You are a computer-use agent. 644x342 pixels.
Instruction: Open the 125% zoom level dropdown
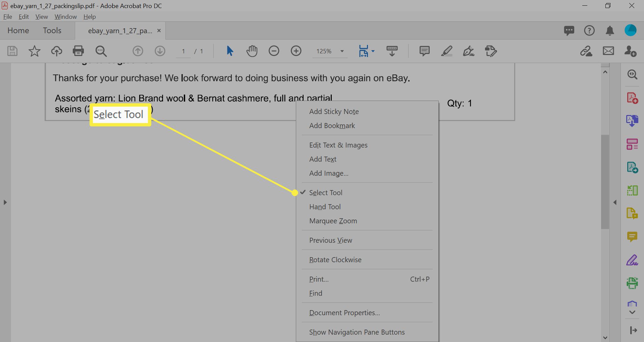342,51
